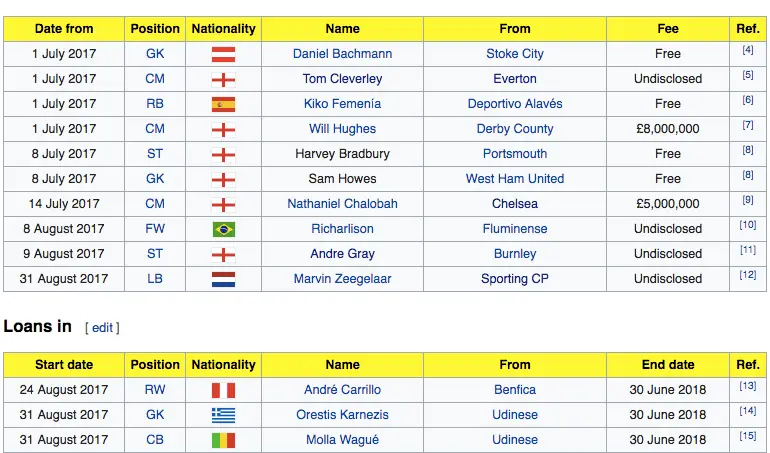The height and width of the screenshot is (453, 770).
Task: Click the Dutch flag beside Marvin Zeegelaar
Action: point(223,279)
